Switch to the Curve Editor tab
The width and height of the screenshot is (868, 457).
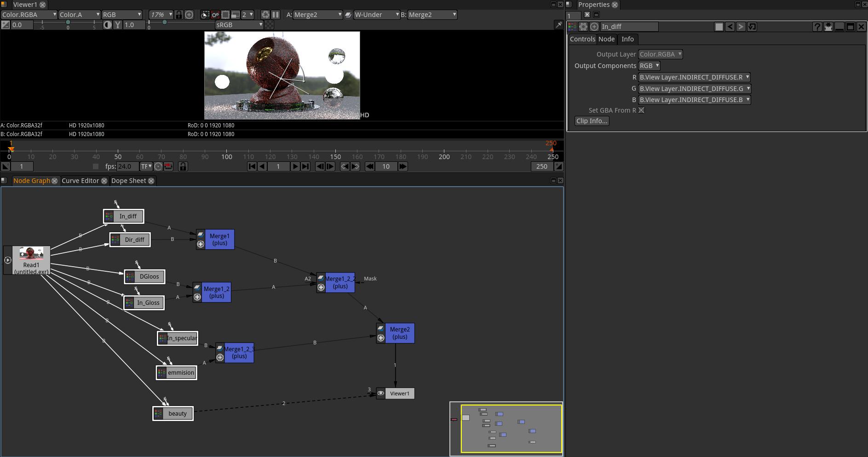coord(80,181)
